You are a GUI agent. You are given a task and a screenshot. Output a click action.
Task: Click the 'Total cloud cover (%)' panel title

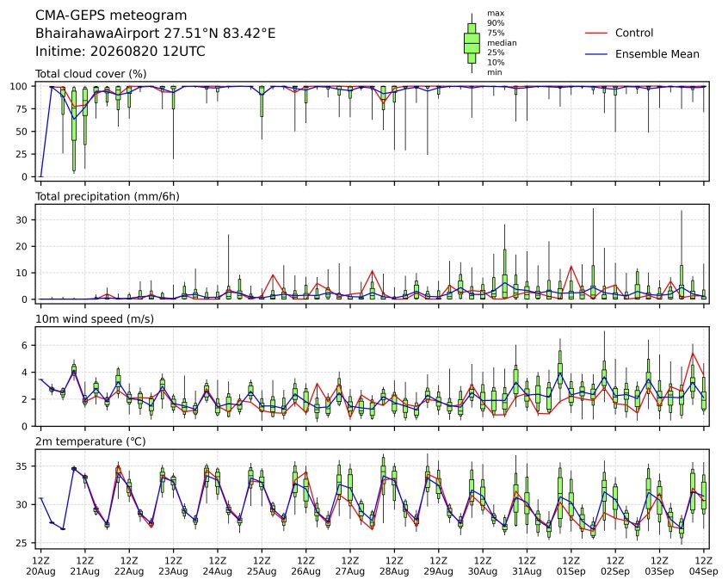[x=91, y=74]
